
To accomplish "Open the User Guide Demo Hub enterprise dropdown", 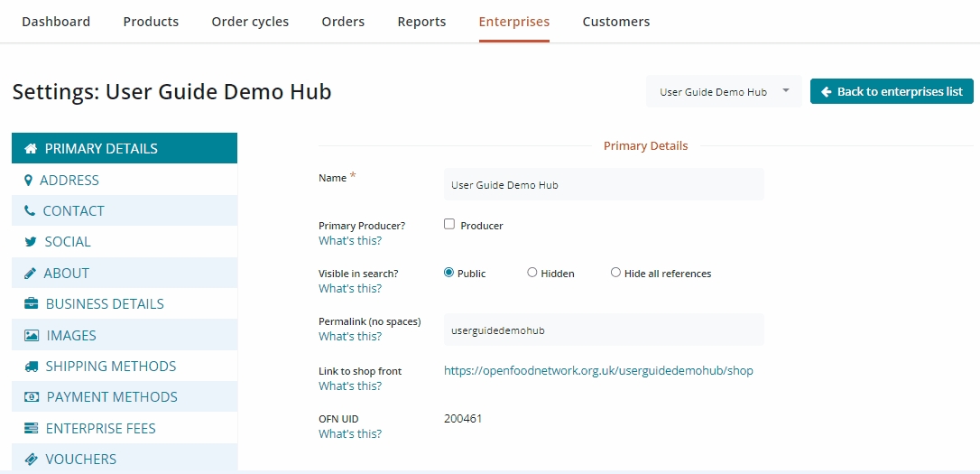I will (x=724, y=92).
